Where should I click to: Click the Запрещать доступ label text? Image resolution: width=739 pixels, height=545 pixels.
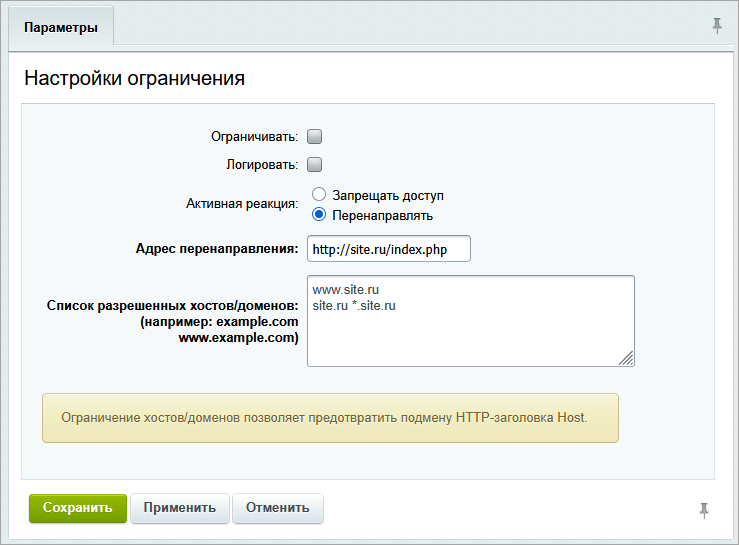388,195
